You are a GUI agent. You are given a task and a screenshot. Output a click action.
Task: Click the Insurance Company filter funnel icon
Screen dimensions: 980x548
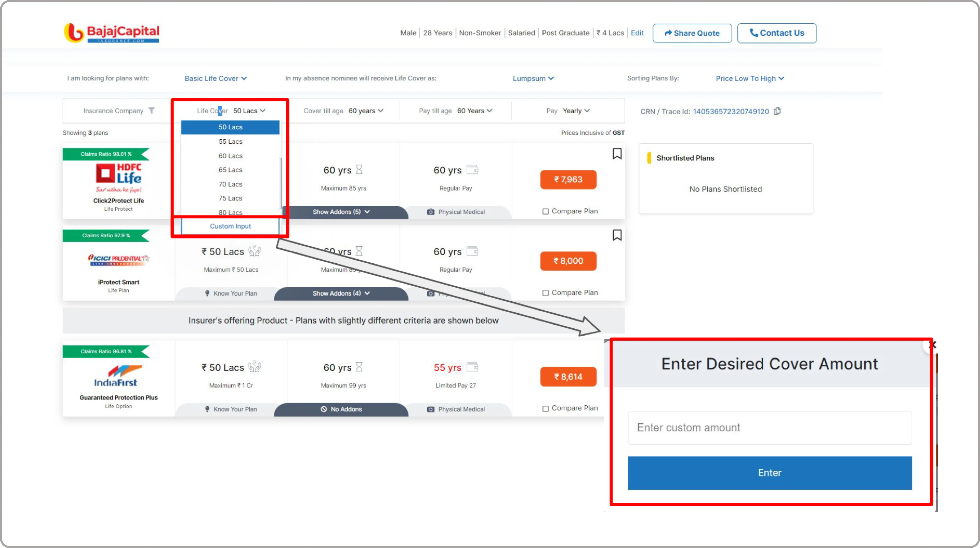151,111
